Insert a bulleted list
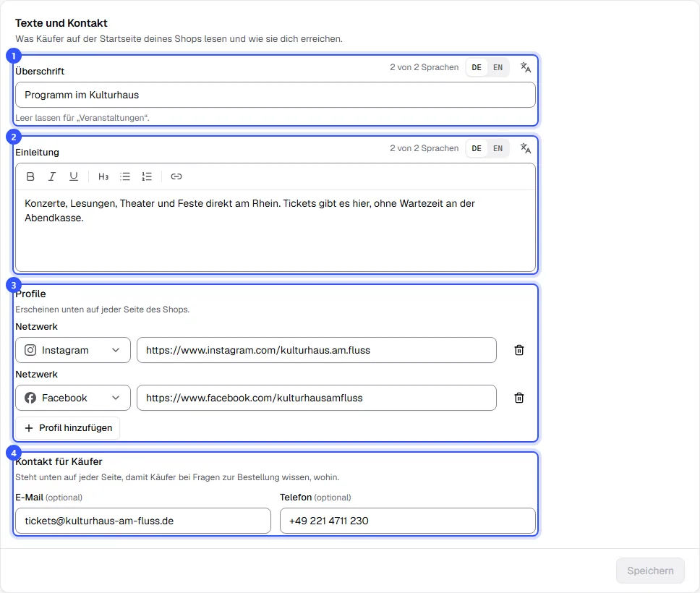Viewport: 700px width, 593px height. point(125,176)
